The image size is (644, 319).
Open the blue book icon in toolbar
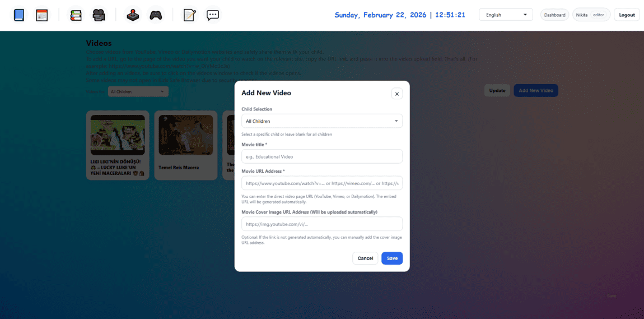19,15
